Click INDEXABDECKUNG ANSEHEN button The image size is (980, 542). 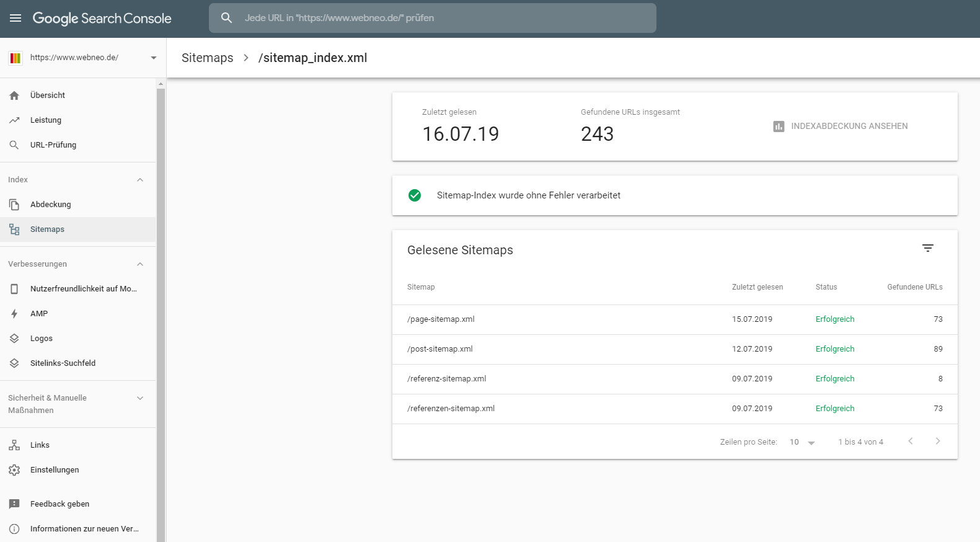841,127
